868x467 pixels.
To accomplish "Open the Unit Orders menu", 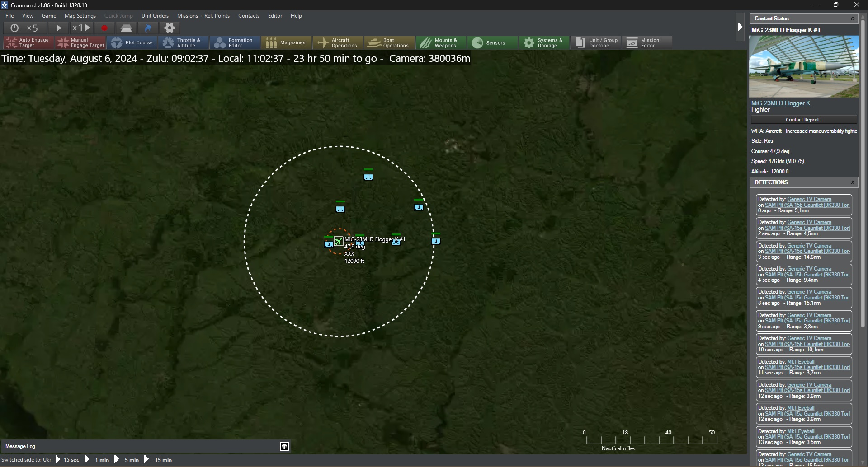I will click(155, 16).
